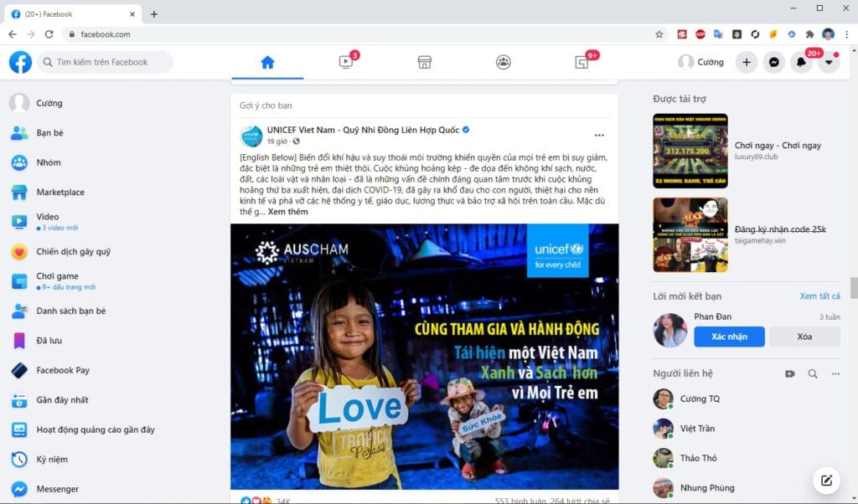
Task: Click UNICEF page avatar
Action: (x=251, y=136)
